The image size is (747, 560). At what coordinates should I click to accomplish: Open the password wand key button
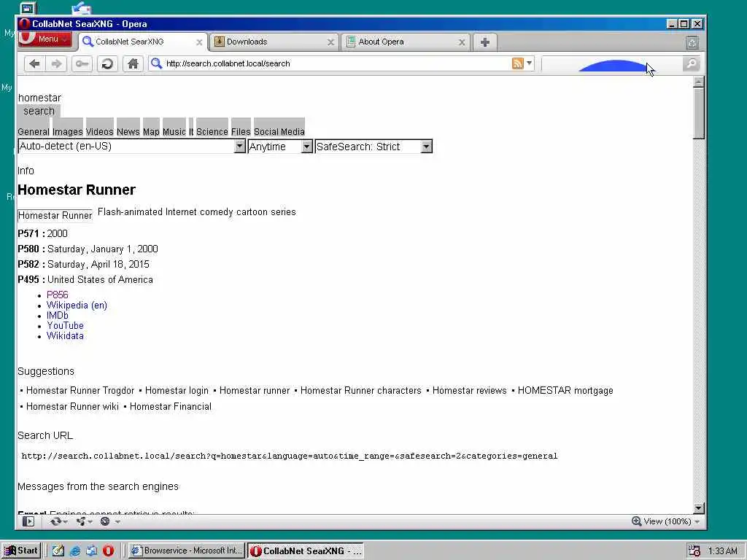(82, 64)
